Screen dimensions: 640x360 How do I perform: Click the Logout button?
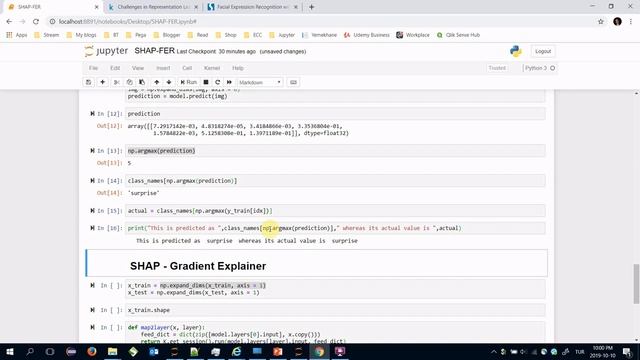543,51
